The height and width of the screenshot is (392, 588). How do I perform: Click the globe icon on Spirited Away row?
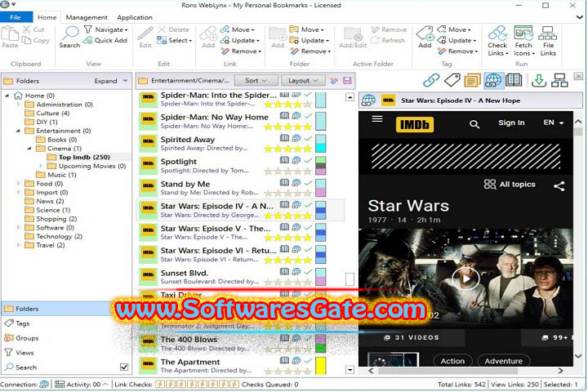pos(296,138)
